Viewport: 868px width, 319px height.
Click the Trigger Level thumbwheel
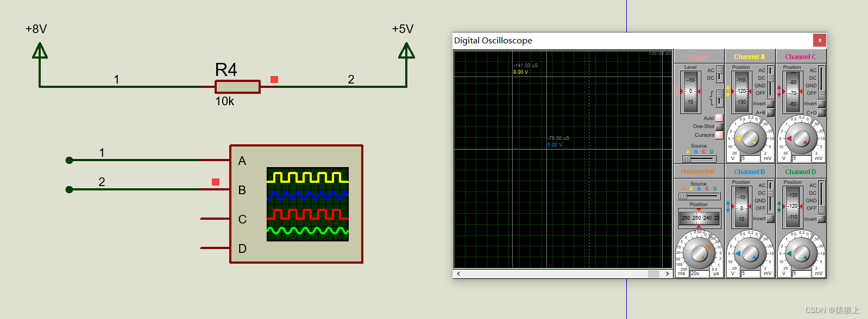pos(690,92)
